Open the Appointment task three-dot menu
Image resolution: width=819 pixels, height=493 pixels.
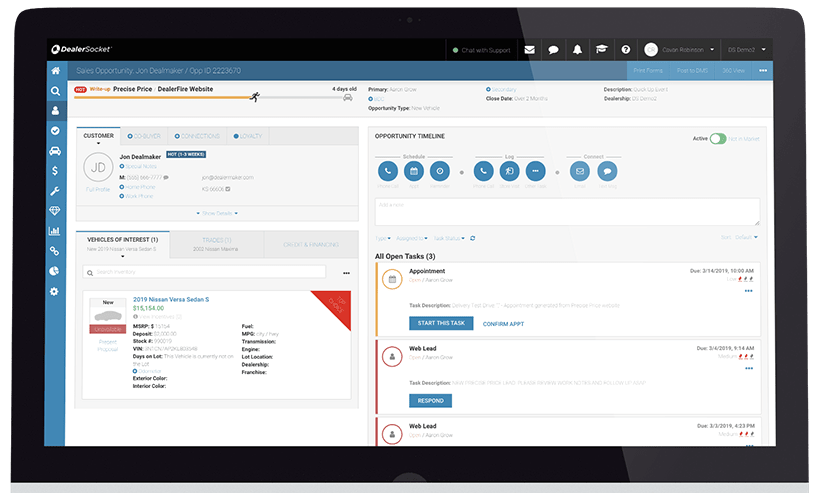pyautogui.click(x=748, y=291)
